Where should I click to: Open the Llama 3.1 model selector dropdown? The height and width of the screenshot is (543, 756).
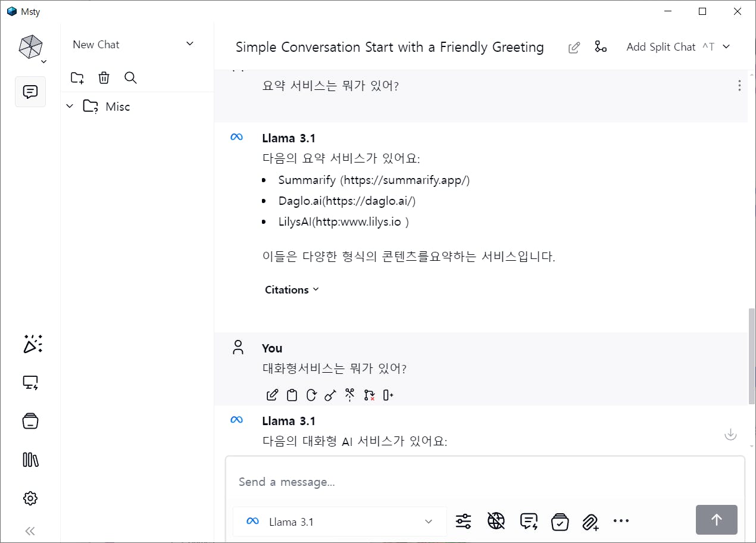click(x=340, y=522)
